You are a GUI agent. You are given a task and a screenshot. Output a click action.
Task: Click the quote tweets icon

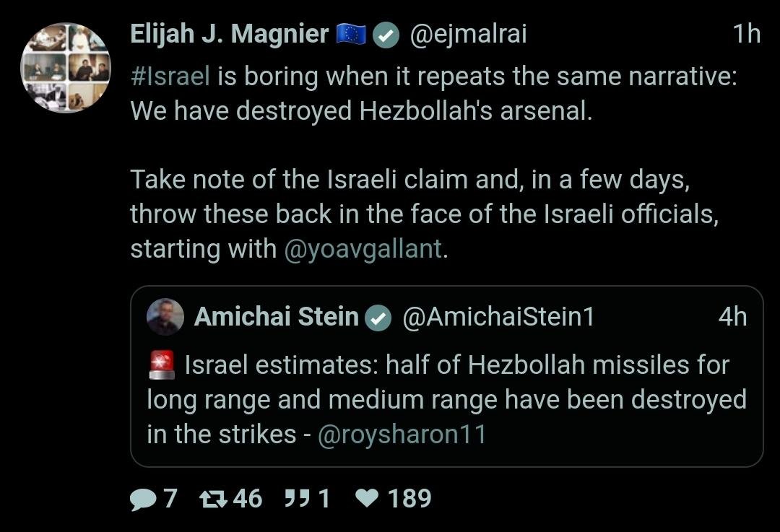[x=296, y=499]
